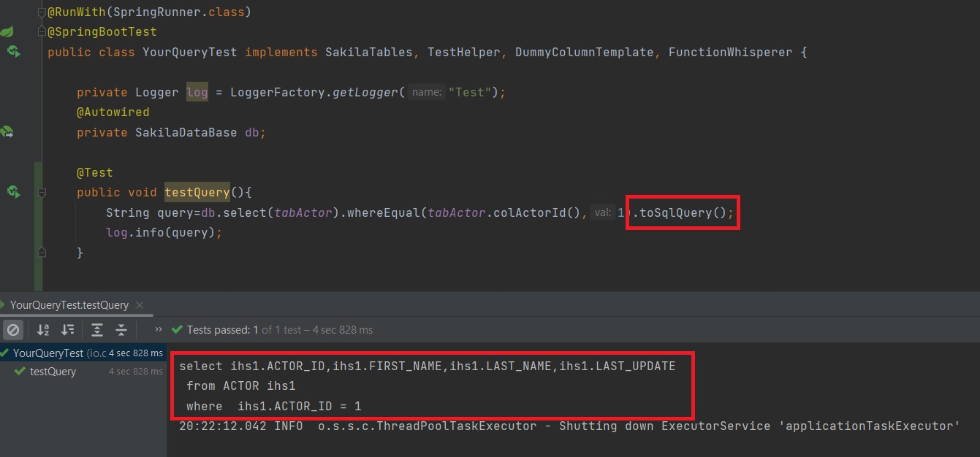Run the YourQueryTest class from its gutter icon

click(13, 52)
